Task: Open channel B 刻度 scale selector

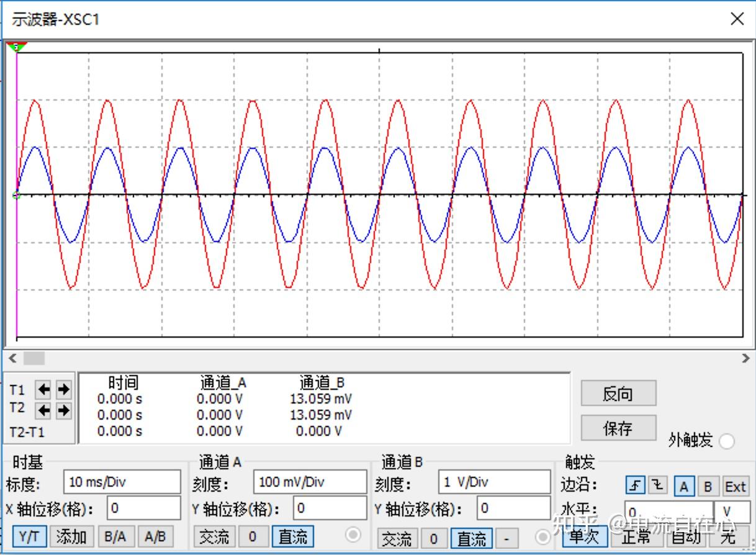Action: tap(494, 482)
